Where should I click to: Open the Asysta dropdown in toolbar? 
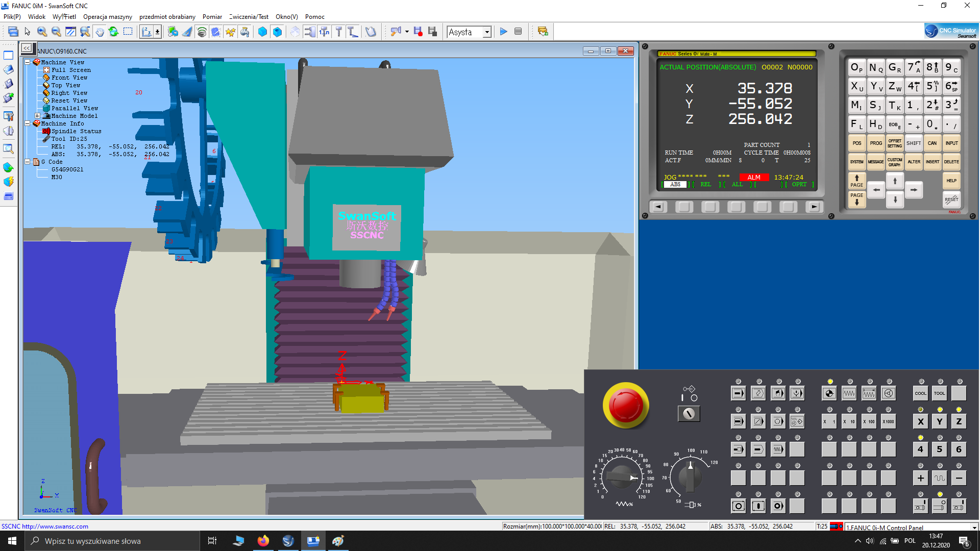coord(487,32)
